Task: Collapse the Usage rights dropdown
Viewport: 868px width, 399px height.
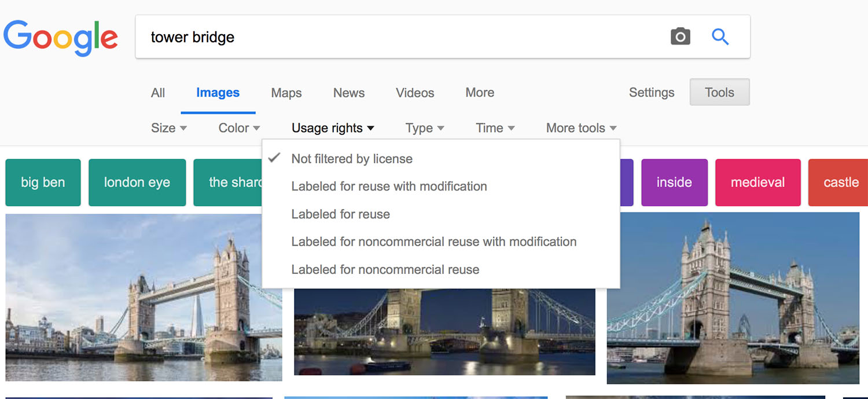Action: click(333, 128)
